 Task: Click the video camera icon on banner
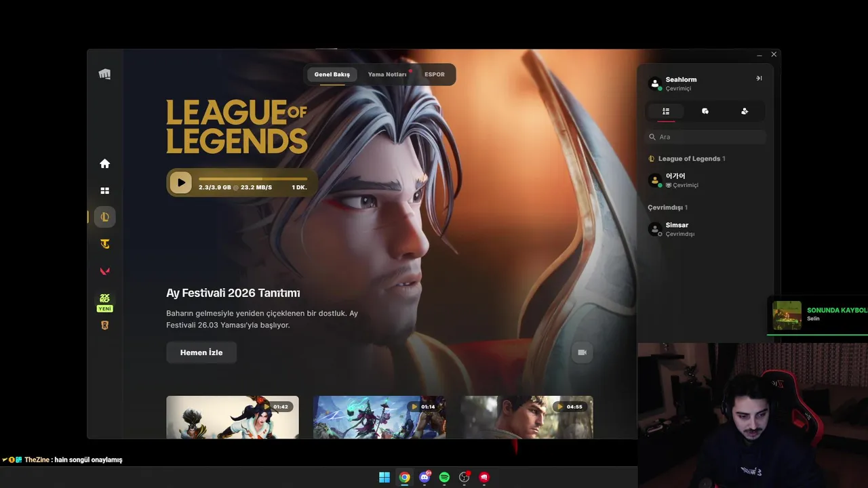point(582,352)
